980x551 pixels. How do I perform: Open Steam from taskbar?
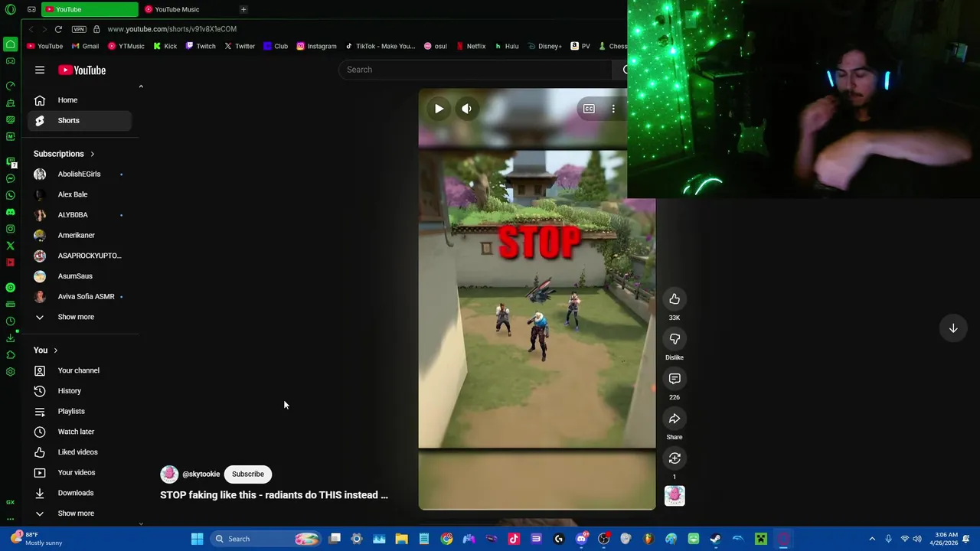715,539
